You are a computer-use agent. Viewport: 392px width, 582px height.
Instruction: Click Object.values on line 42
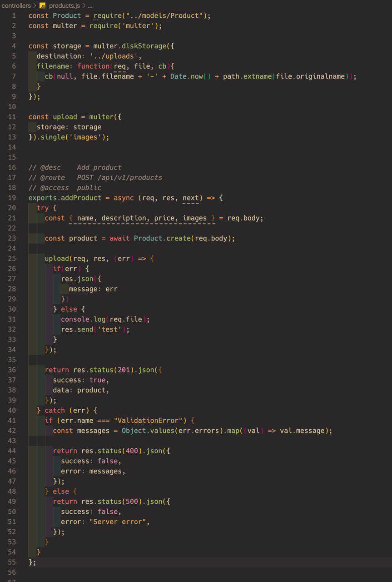pyautogui.click(x=148, y=431)
